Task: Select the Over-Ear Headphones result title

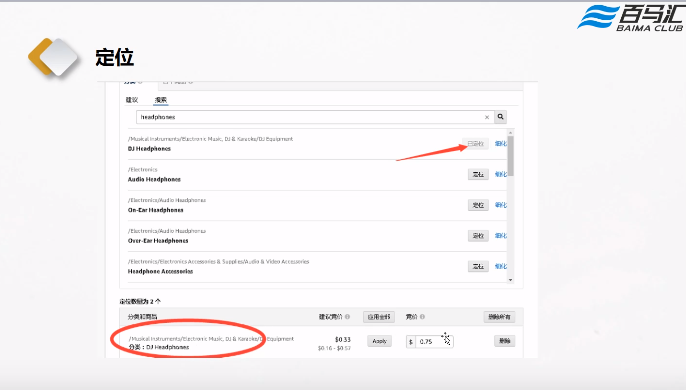Action: coord(158,241)
